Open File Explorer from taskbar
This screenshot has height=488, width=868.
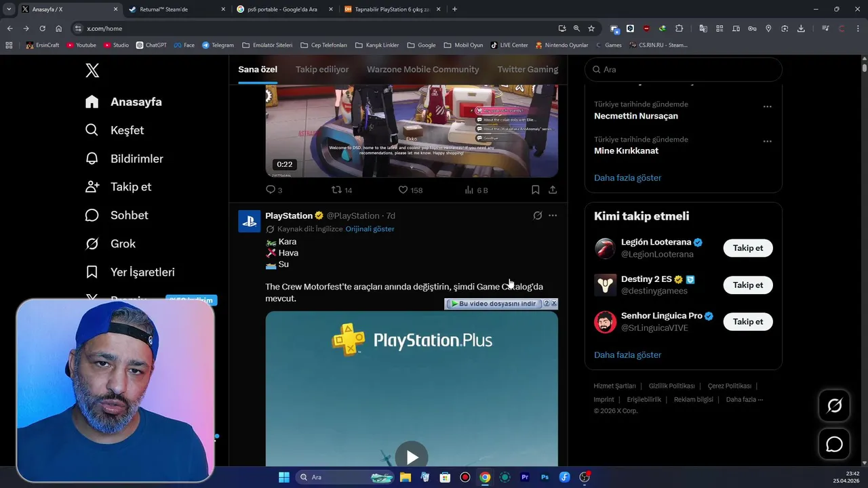[406, 477]
